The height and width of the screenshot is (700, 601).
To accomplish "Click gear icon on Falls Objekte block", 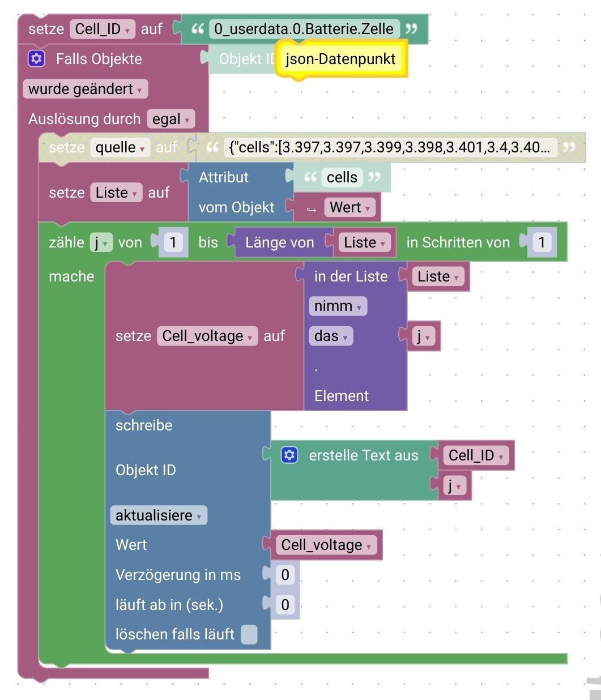I will pos(37,59).
